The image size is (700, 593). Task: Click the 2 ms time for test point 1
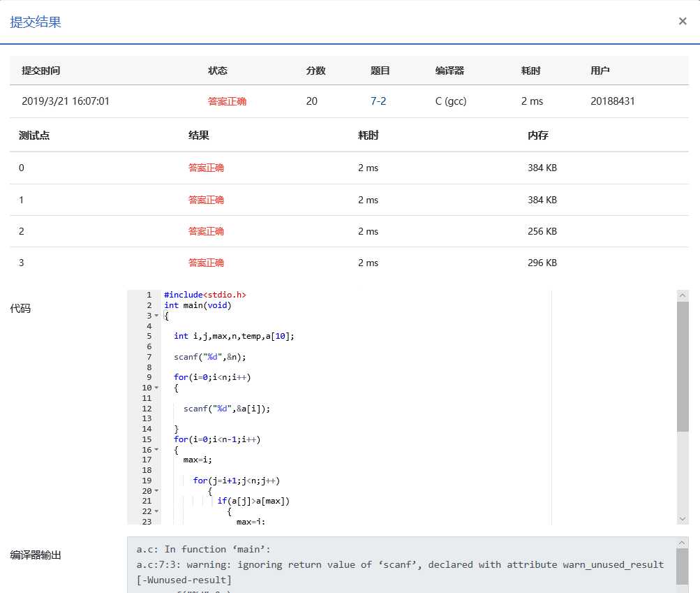(x=368, y=200)
